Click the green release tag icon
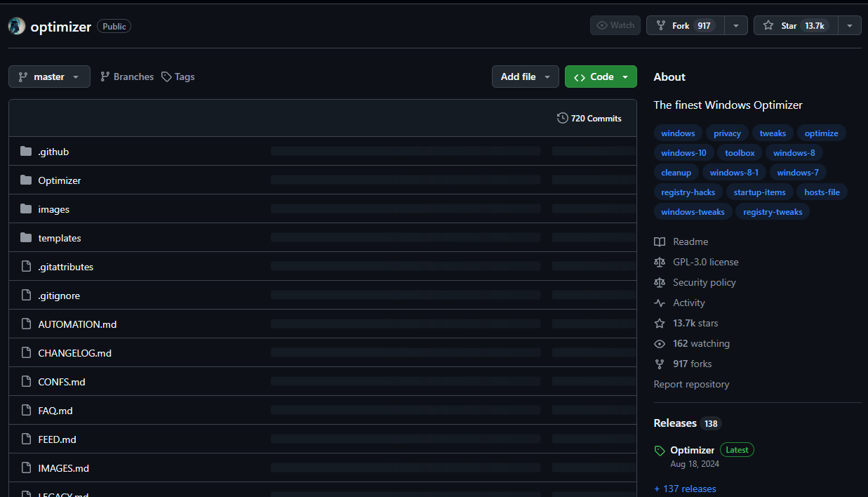Screen dimensions: 868x497 [x=659, y=451]
